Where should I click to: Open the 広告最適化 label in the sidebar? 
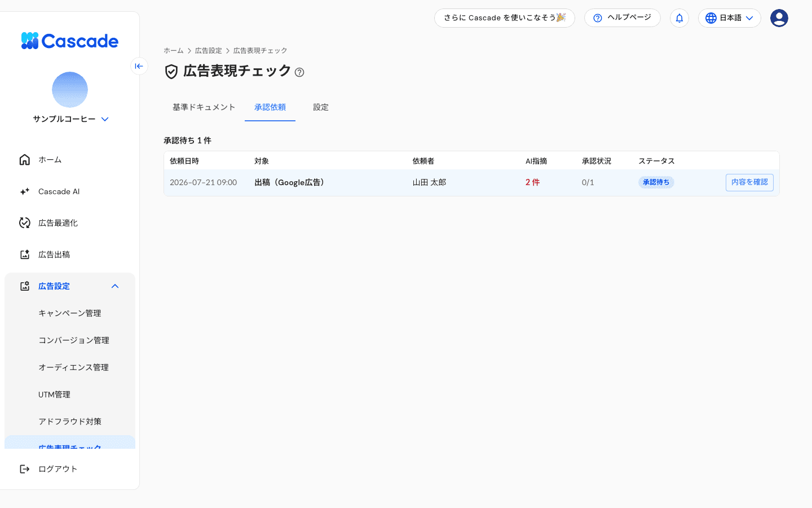tap(58, 223)
